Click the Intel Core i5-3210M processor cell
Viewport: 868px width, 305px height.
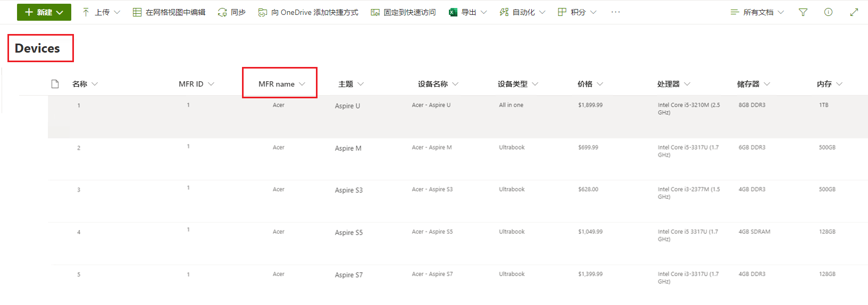(x=689, y=108)
